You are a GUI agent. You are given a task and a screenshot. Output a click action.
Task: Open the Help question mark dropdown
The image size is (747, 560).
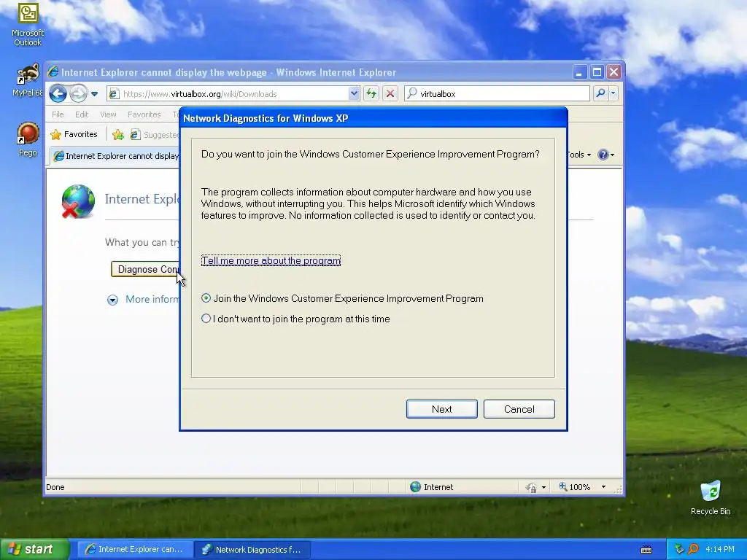pyautogui.click(x=605, y=155)
